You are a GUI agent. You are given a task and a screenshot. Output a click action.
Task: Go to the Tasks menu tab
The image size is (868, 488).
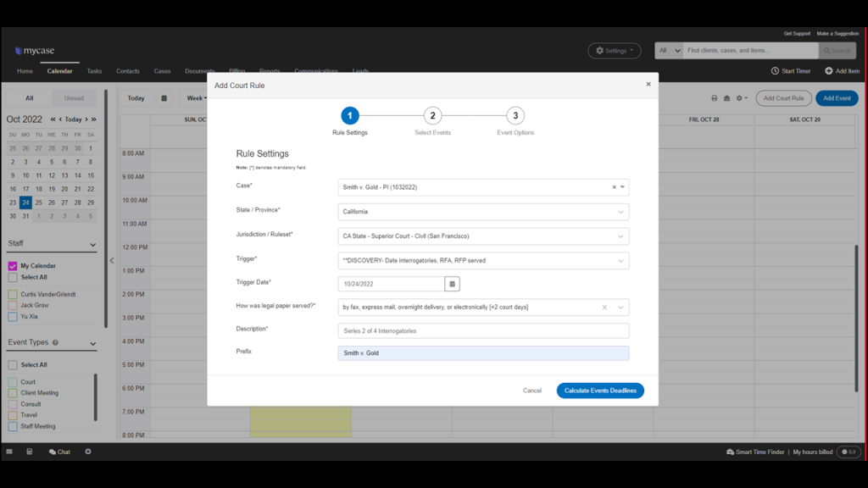point(94,71)
